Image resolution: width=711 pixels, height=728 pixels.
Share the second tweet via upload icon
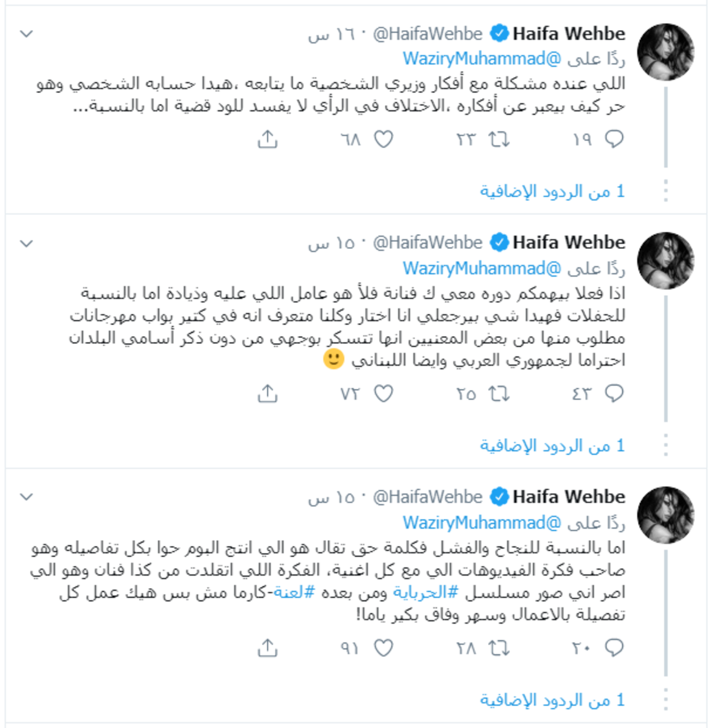point(268,394)
